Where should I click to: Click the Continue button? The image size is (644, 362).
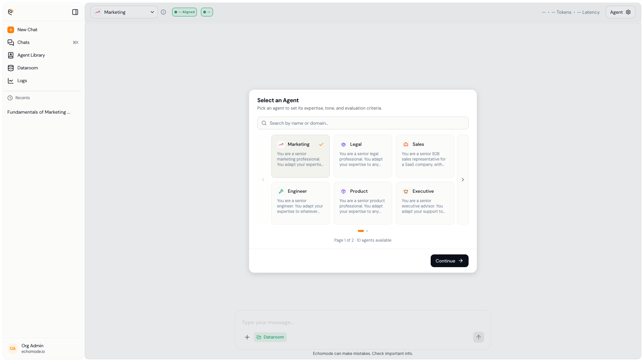(x=449, y=261)
